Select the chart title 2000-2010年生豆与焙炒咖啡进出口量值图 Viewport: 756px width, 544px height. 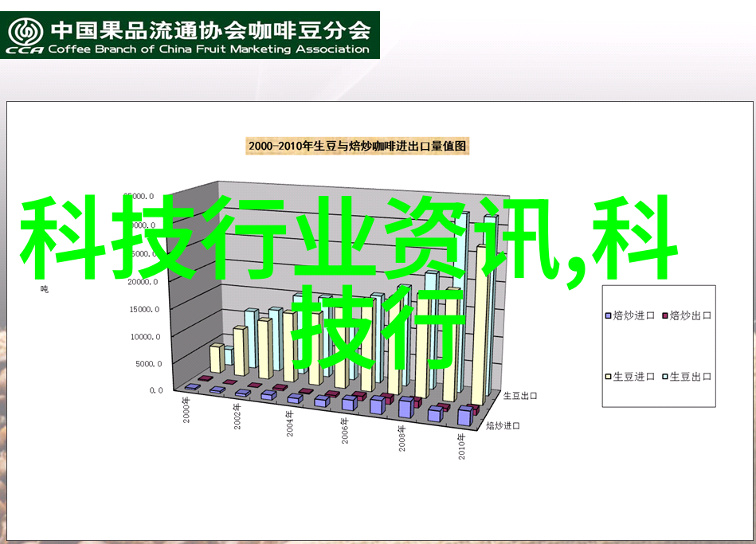click(x=357, y=146)
